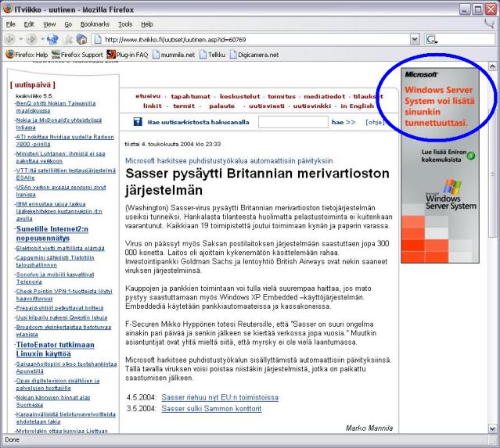Click the page's vertical scrollbar down arrow
Image resolution: width=500 pixels, height=448 pixels.
pos(492,428)
